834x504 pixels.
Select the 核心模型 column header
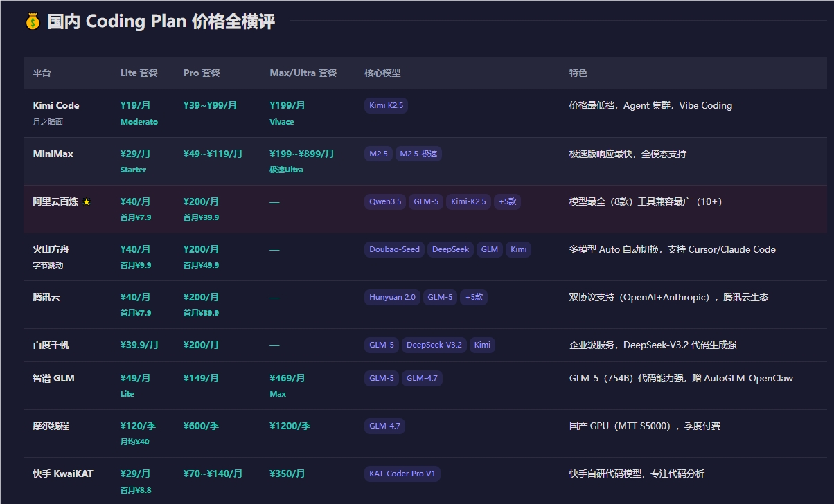coord(382,72)
